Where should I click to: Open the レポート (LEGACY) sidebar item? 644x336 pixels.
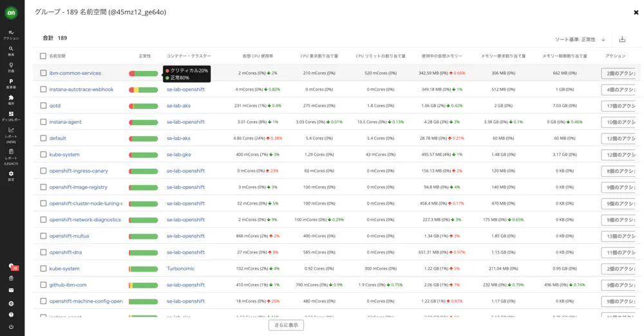(12, 154)
